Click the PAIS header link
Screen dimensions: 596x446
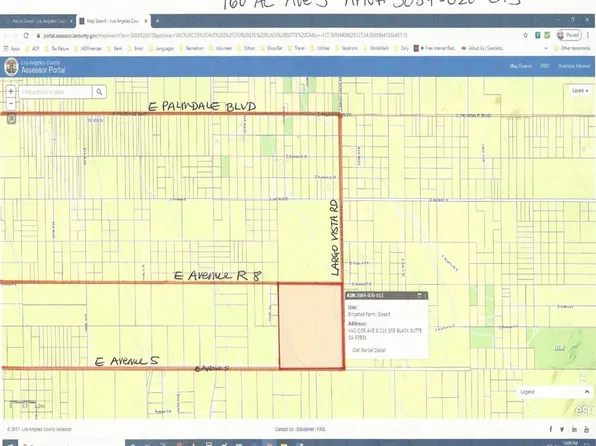point(545,66)
